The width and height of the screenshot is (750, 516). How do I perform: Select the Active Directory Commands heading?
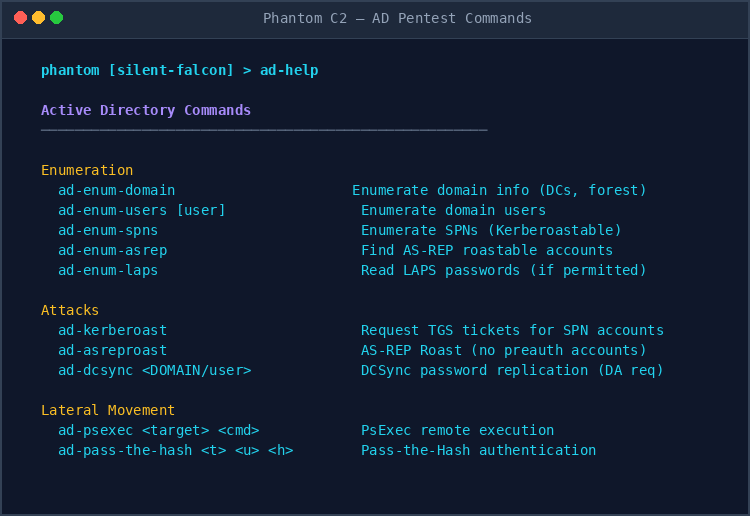(x=146, y=110)
